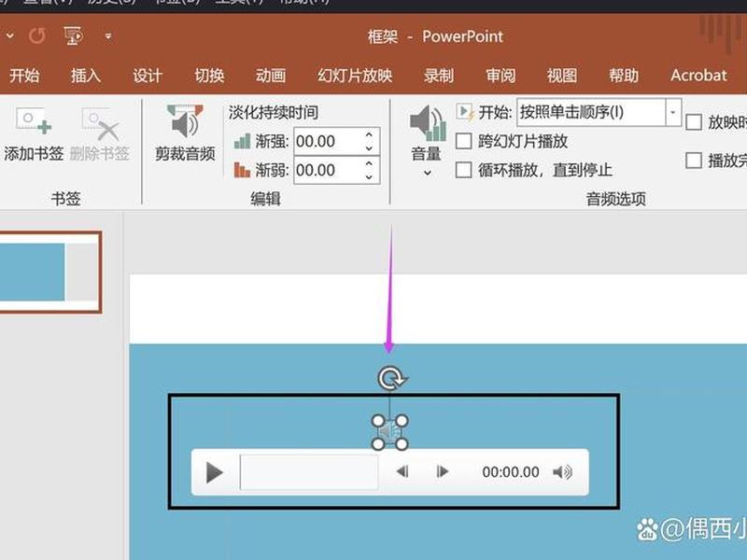Open the 开始 ribbon tab
Viewport: 747px width, 560px height.
click(24, 76)
